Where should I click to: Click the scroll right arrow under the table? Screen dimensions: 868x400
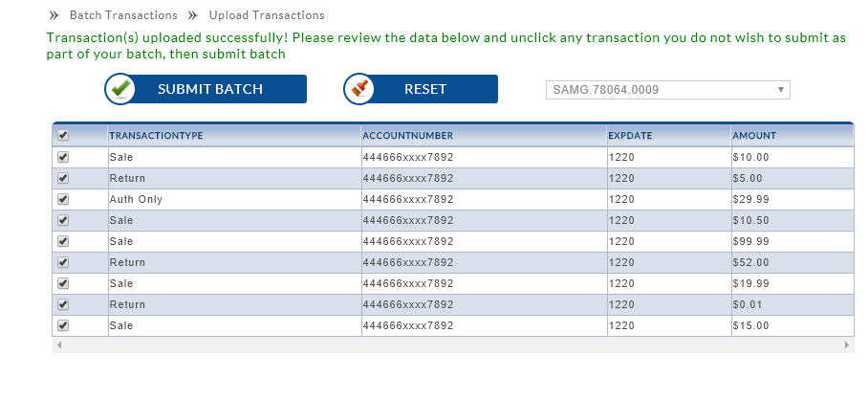[847, 344]
